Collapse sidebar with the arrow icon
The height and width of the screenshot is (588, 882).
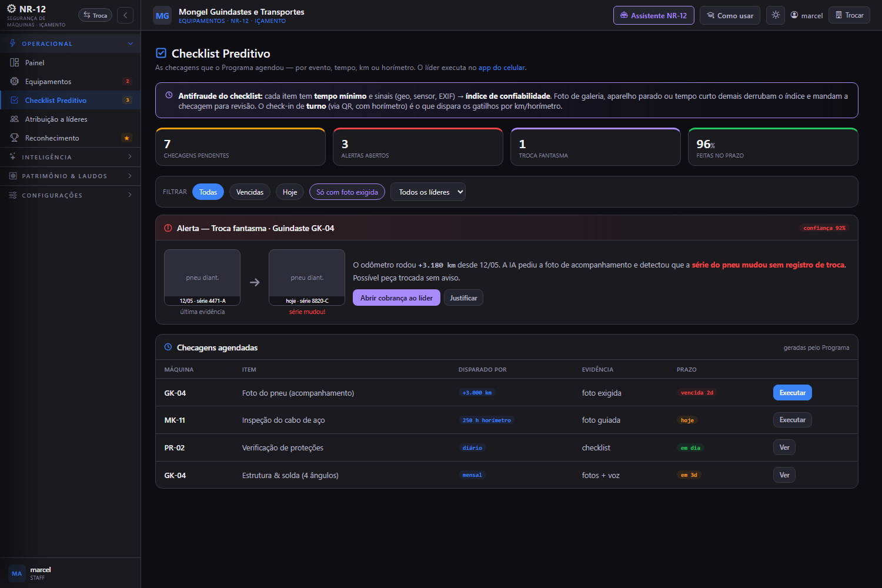(x=125, y=15)
